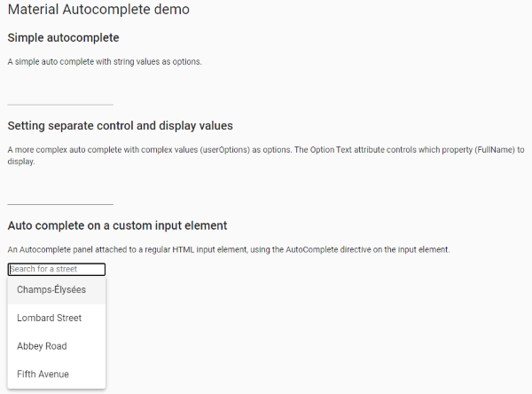This screenshot has width=532, height=394.
Task: Click the 'AutoComplete directive' phrase
Action: [325, 250]
